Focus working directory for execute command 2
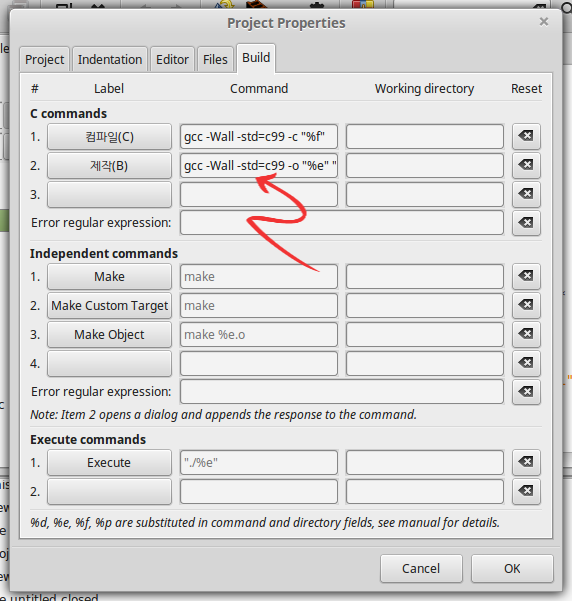Screen dimensions: 572x601 coord(425,491)
